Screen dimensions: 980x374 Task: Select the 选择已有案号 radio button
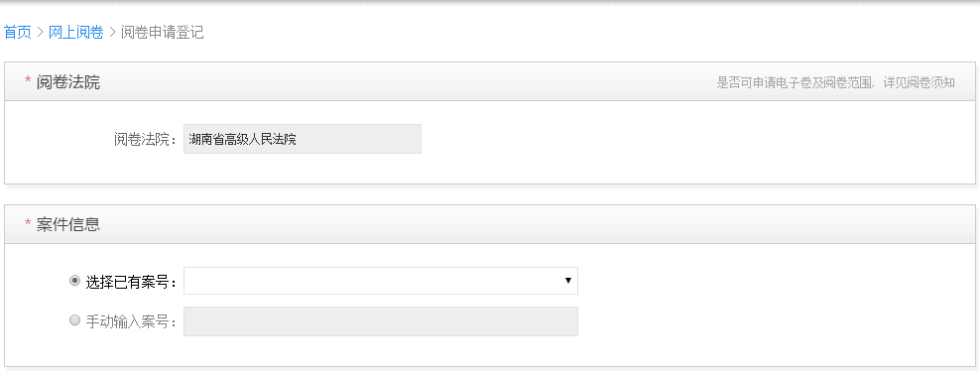point(75,282)
